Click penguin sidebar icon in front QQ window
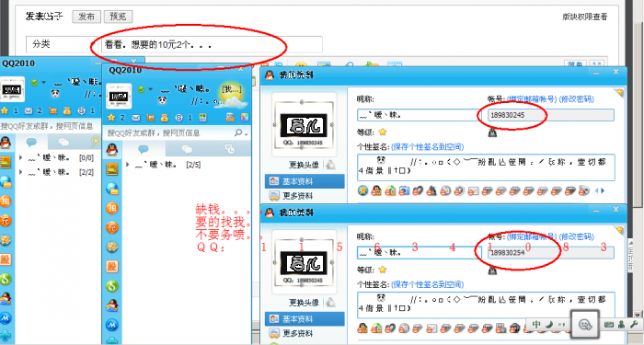644x345 pixels. click(111, 149)
